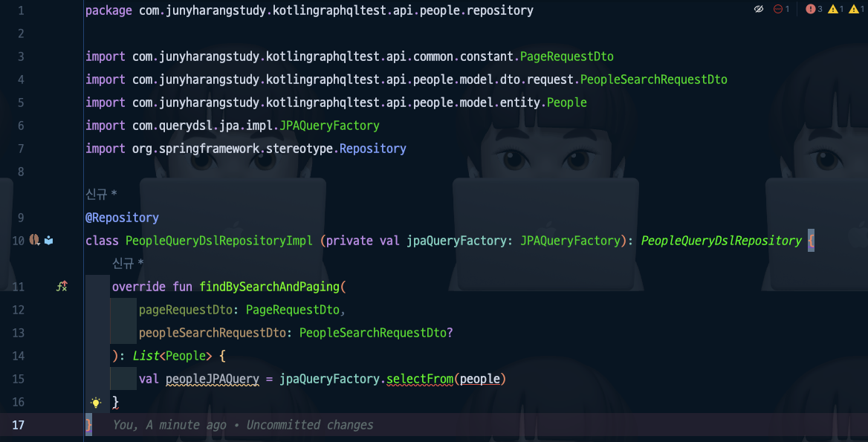The height and width of the screenshot is (442, 868).
Task: Click the 'package' keyword on line 1
Action: pos(108,10)
